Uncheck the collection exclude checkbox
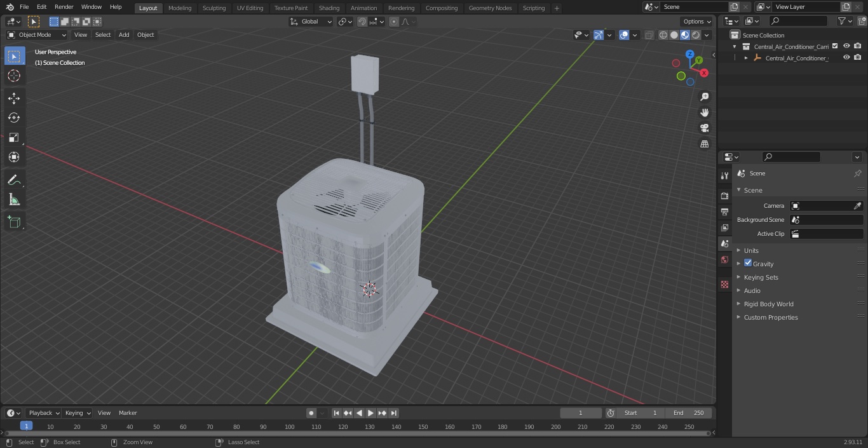 (x=835, y=46)
